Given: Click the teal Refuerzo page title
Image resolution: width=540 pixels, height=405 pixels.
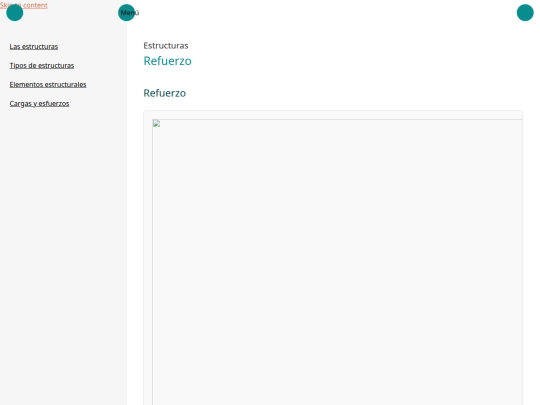Looking at the screenshot, I should tap(167, 61).
